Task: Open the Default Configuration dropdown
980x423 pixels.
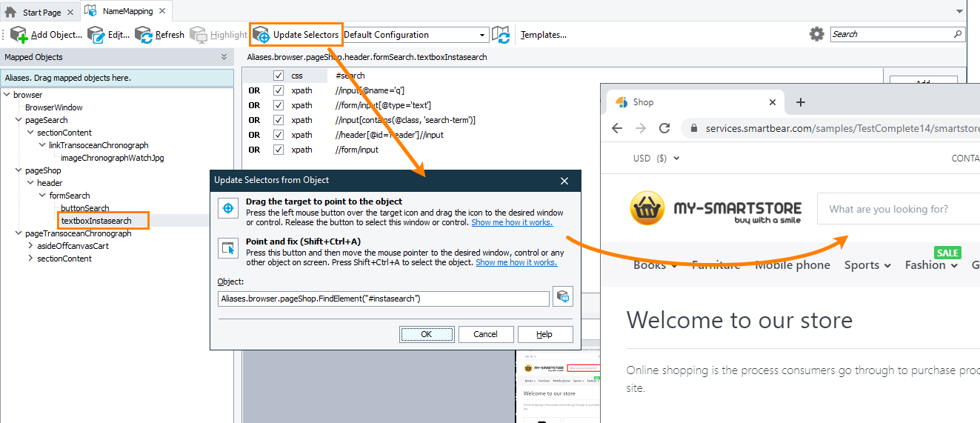Action: click(x=415, y=35)
